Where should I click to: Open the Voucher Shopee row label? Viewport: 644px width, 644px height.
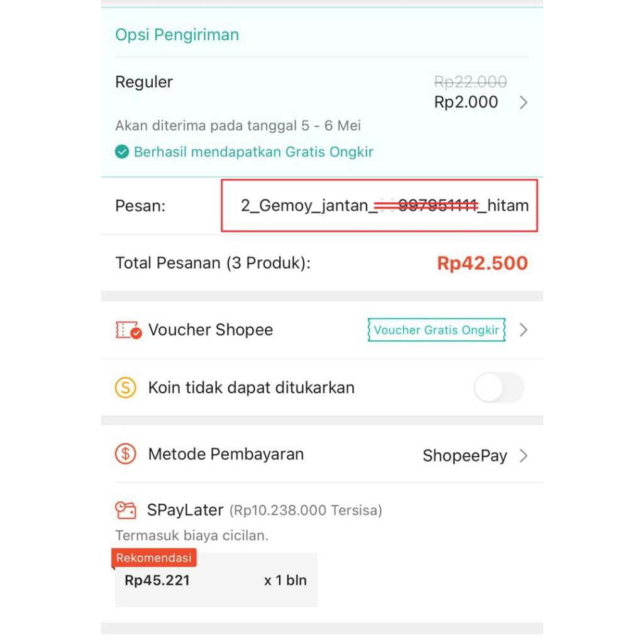click(x=211, y=330)
